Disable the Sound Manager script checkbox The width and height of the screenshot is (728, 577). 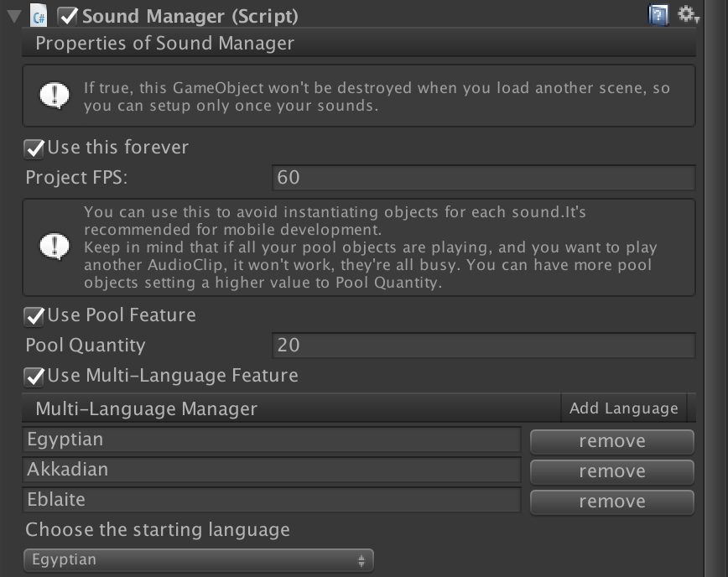[67, 15]
